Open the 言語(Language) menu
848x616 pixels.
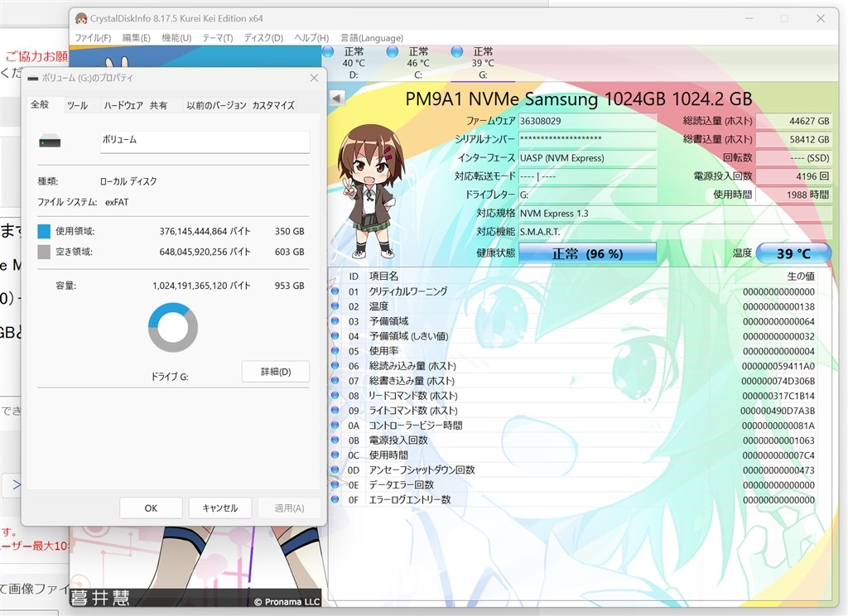pos(372,38)
